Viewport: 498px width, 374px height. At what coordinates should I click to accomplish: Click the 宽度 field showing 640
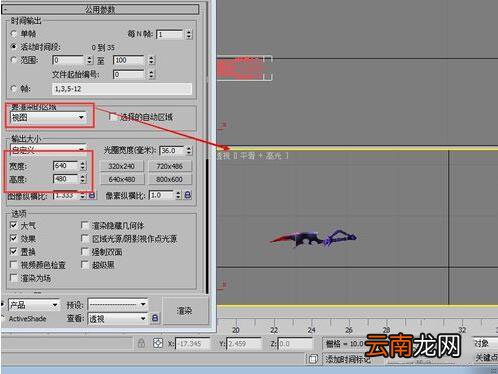pyautogui.click(x=65, y=166)
